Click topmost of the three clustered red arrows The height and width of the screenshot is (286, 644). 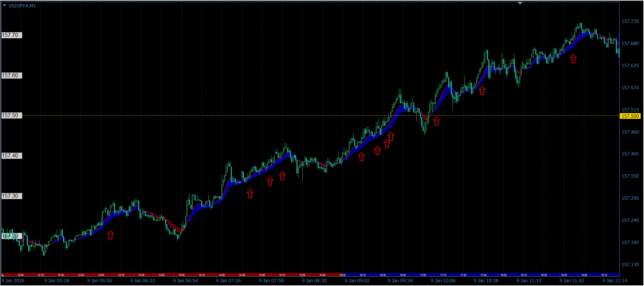click(x=391, y=137)
